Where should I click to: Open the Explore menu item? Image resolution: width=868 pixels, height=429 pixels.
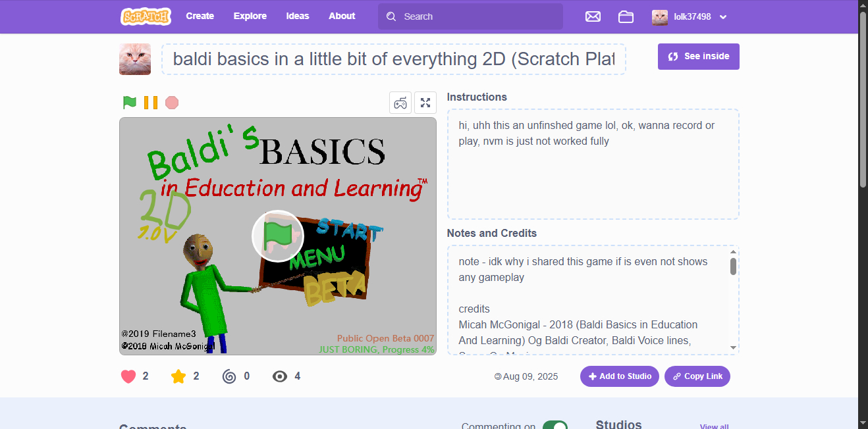point(250,16)
